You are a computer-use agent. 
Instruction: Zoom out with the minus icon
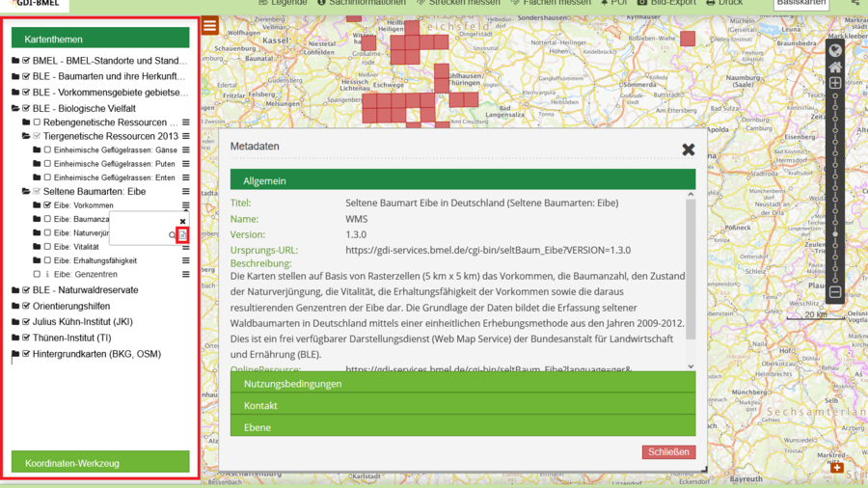[x=835, y=292]
